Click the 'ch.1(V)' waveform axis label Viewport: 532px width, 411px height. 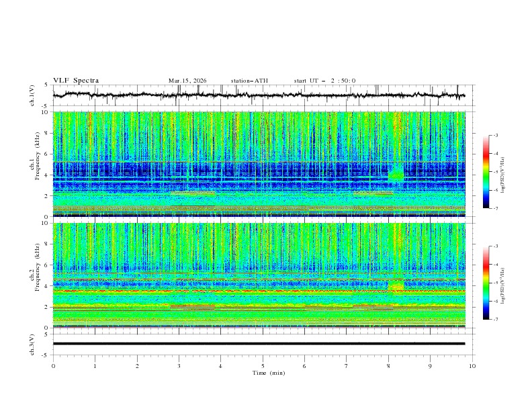[32, 95]
